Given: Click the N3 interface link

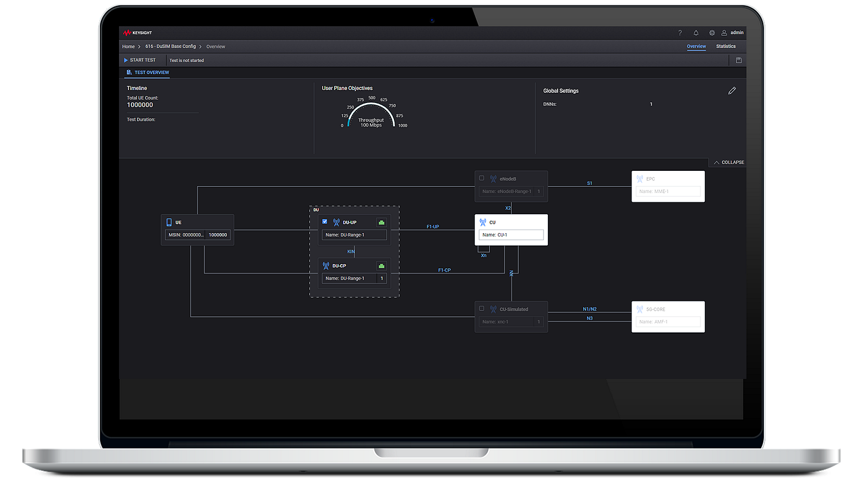Looking at the screenshot, I should click(590, 318).
